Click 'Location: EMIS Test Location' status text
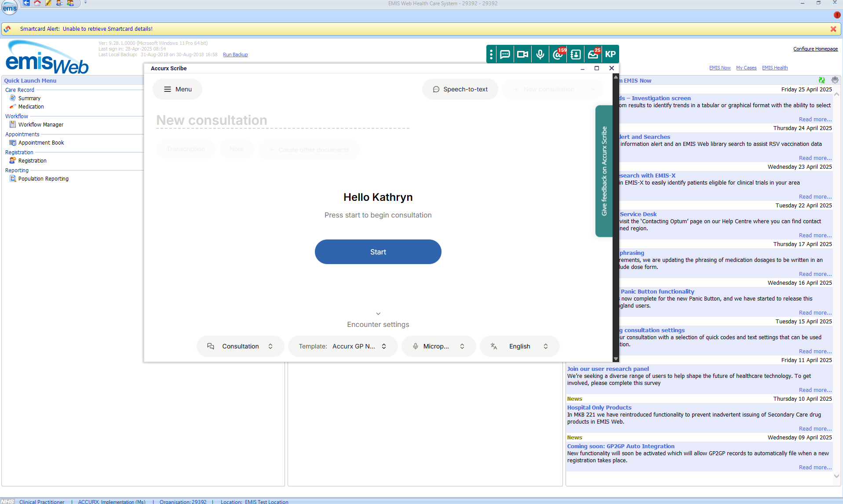Screen dimensions: 843x504 [x=254, y=501]
